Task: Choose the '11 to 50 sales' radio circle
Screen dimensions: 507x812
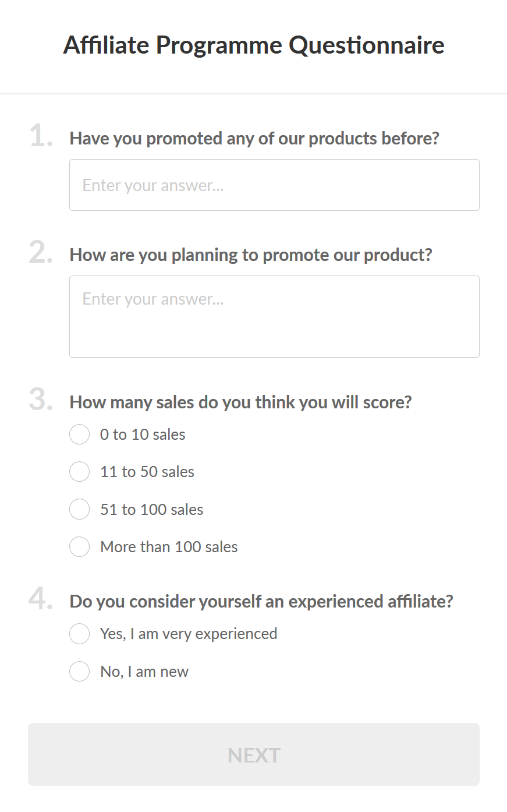Action: (x=80, y=472)
